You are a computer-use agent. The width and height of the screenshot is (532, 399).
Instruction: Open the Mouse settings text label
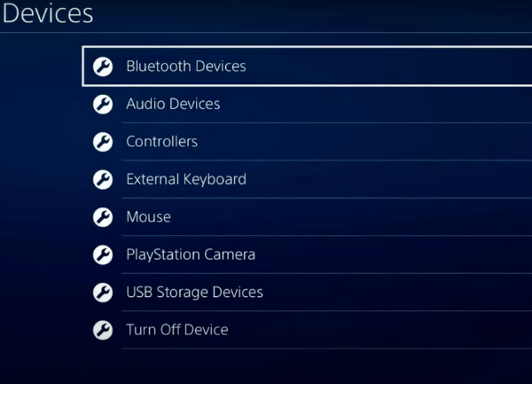pyautogui.click(x=149, y=217)
